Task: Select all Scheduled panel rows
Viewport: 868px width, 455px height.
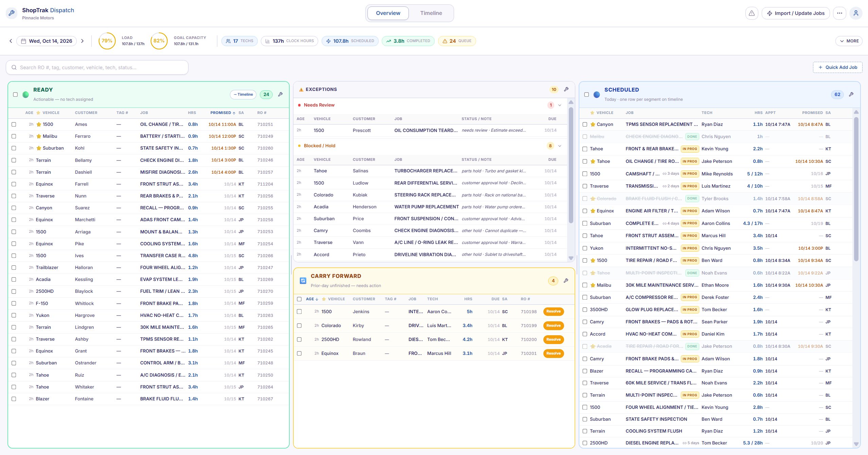Action: (586, 94)
